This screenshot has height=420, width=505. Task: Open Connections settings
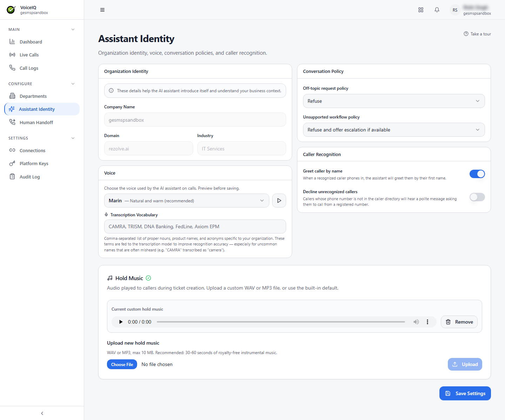42,150
